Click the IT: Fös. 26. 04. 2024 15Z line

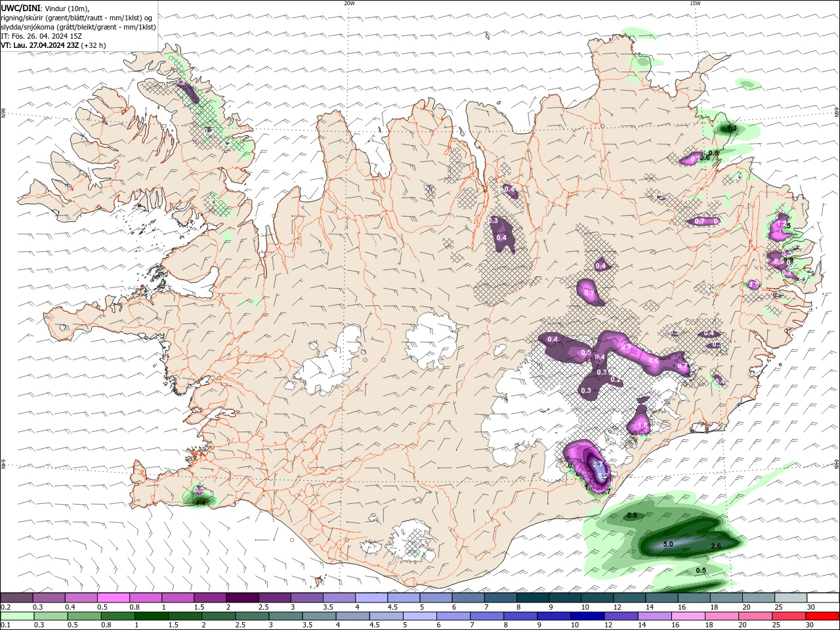pos(41,36)
